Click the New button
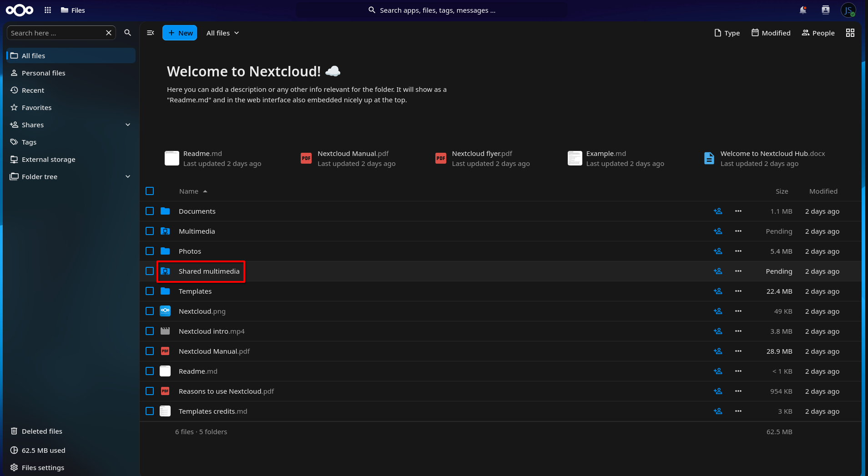The width and height of the screenshot is (868, 476). pos(180,33)
